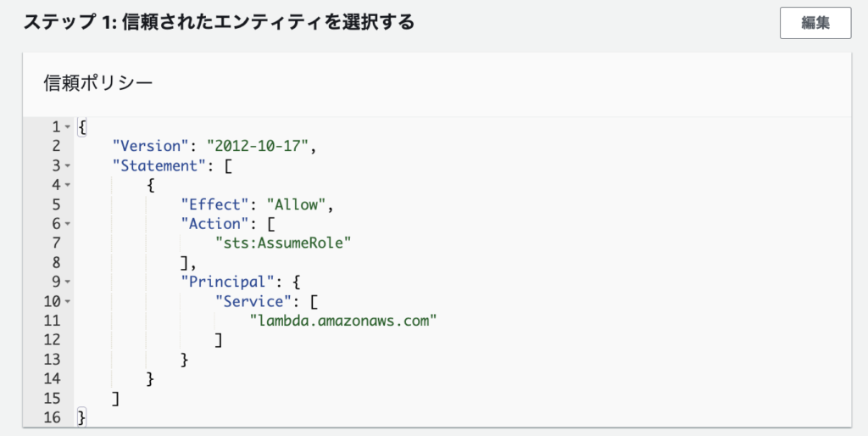
Task: Collapse the fold arrow on line 1
Action: click(x=67, y=127)
